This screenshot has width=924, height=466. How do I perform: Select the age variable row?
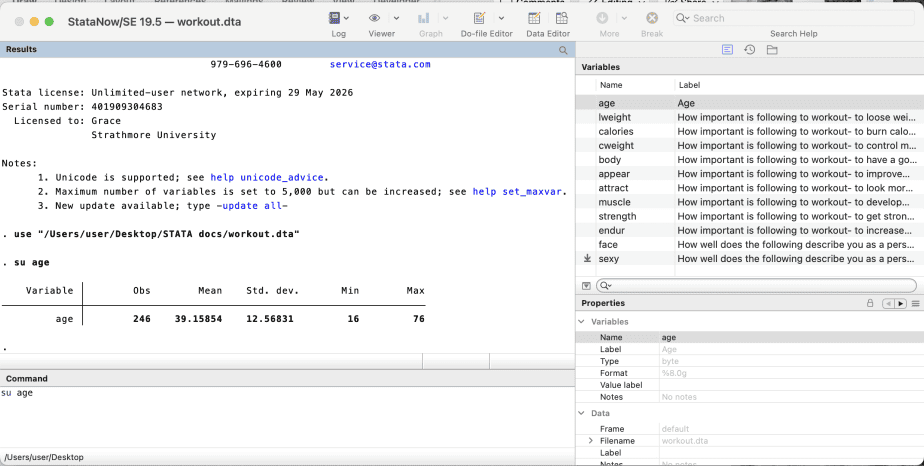pos(750,103)
